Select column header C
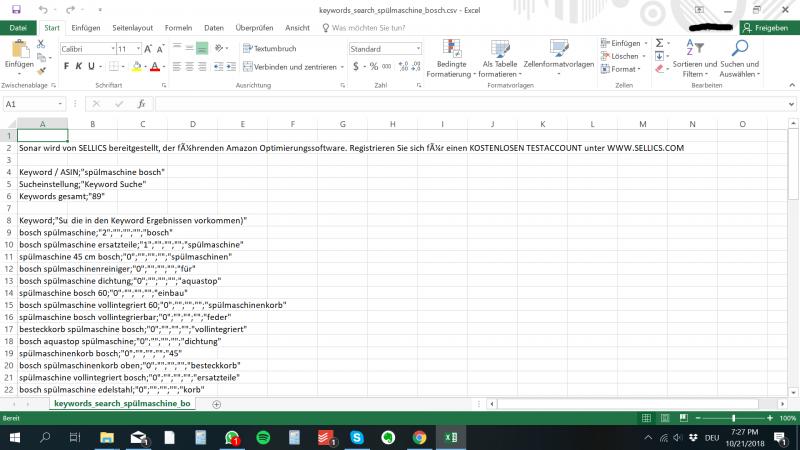This screenshot has height=450, width=800. coord(142,124)
